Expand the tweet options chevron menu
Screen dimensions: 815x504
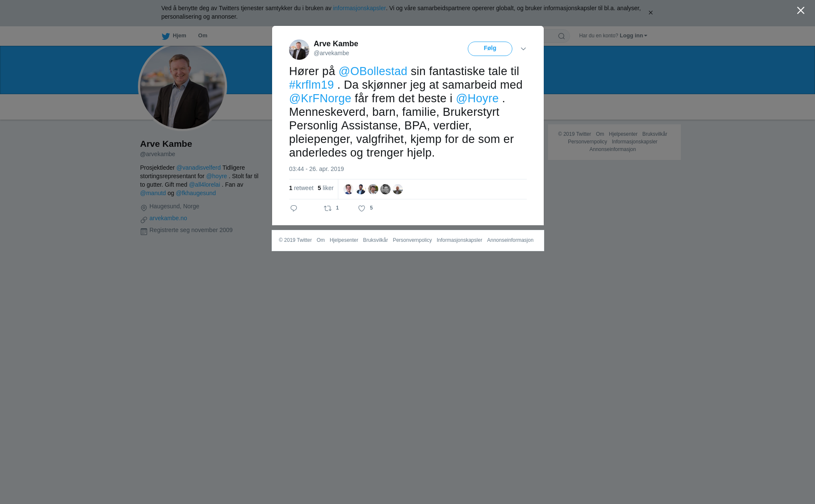[x=523, y=49]
